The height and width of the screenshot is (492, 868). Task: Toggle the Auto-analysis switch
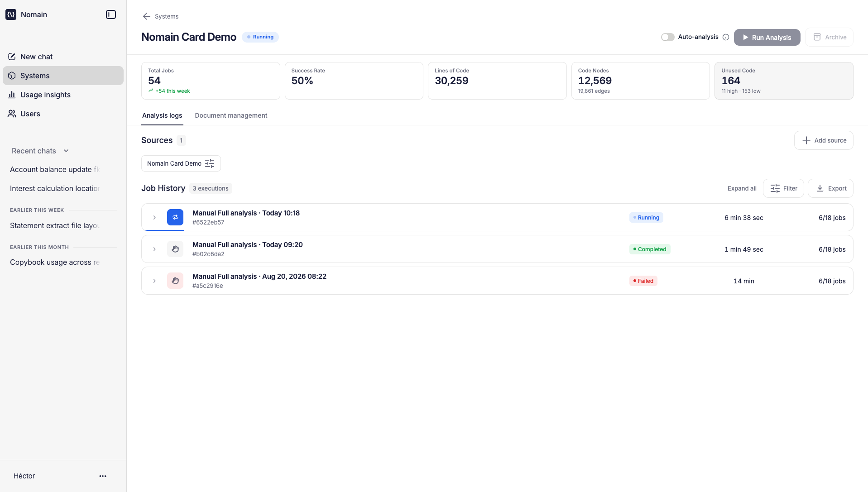667,37
